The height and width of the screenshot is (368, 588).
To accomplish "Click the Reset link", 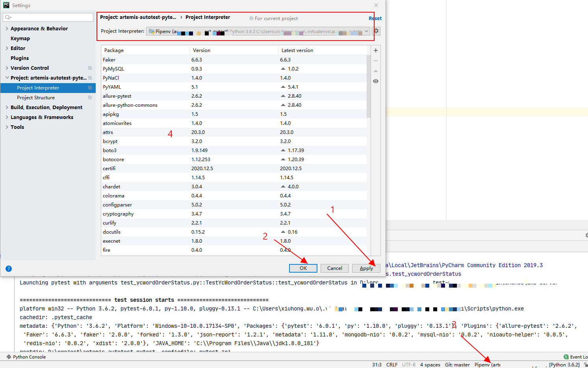I will [375, 18].
